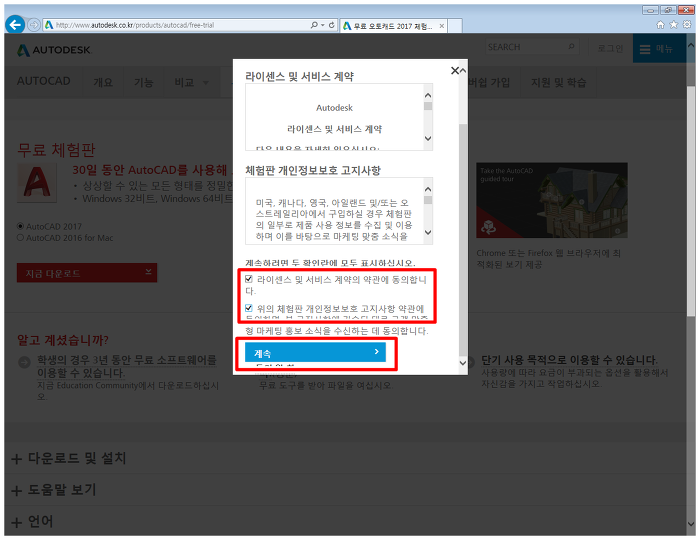Click the license text box scroll-down arrow
The width and height of the screenshot is (700, 540).
tap(428, 138)
